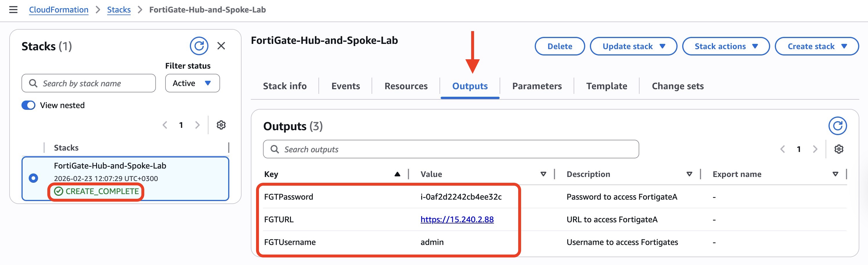The image size is (868, 265).
Task: Click the Key column header
Action: (x=271, y=174)
